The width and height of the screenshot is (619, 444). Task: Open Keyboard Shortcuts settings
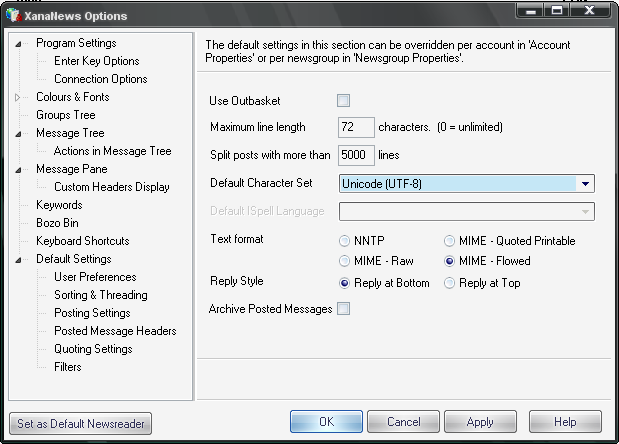(x=83, y=241)
